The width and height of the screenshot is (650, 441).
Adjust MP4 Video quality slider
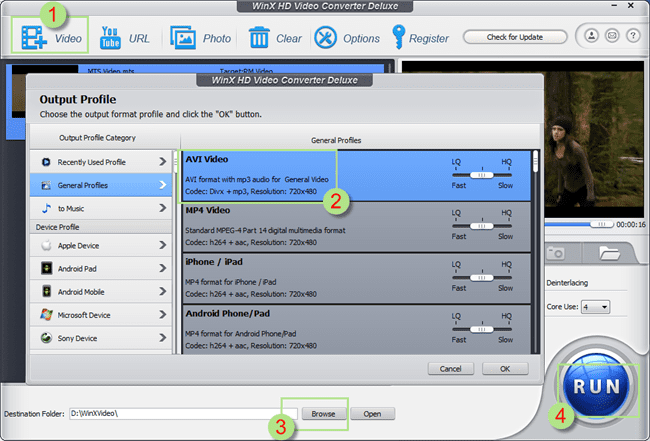coord(482,226)
